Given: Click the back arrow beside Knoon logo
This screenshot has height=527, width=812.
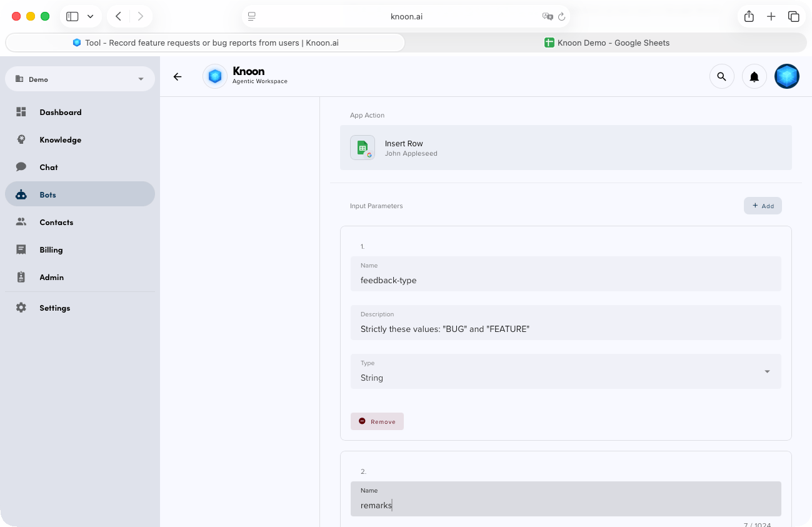Looking at the screenshot, I should (178, 76).
